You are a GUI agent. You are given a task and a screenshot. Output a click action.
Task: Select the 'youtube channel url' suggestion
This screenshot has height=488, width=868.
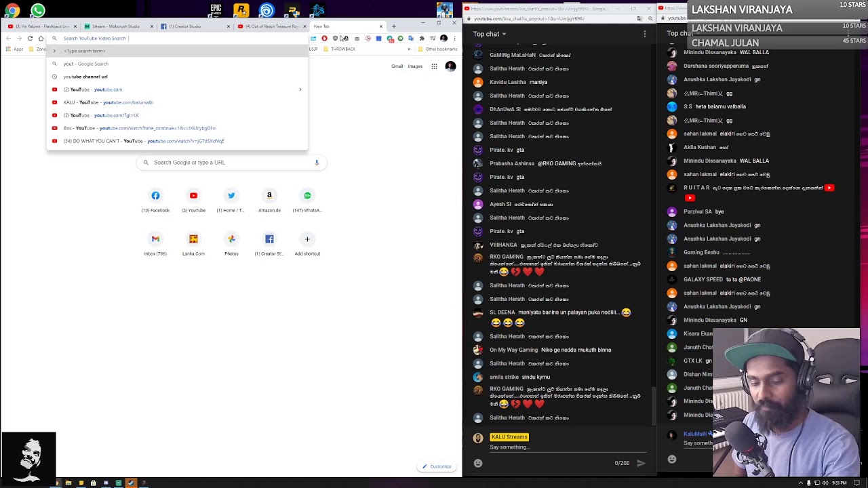[x=177, y=77]
